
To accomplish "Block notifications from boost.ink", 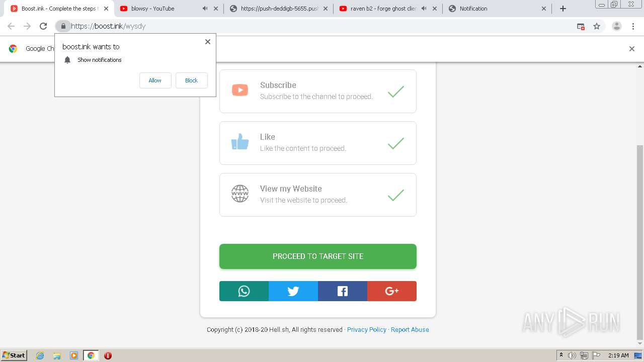I will [x=191, y=80].
